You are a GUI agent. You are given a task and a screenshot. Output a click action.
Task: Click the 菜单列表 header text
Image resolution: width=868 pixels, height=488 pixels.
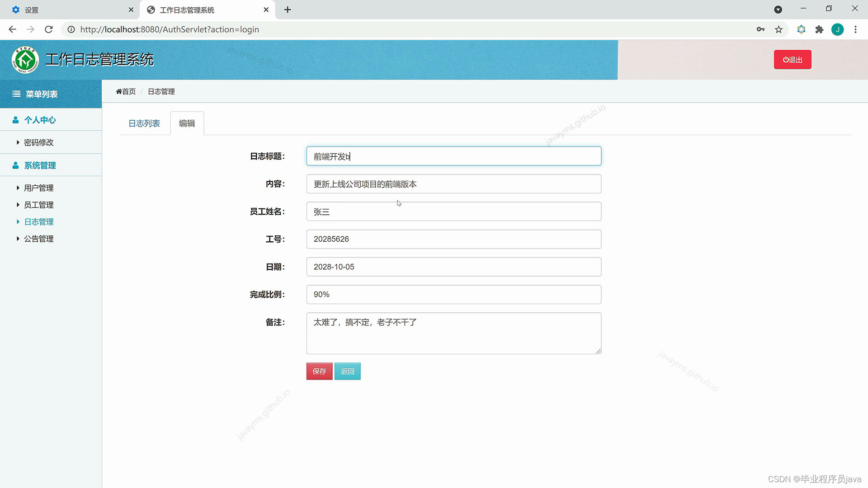point(42,94)
